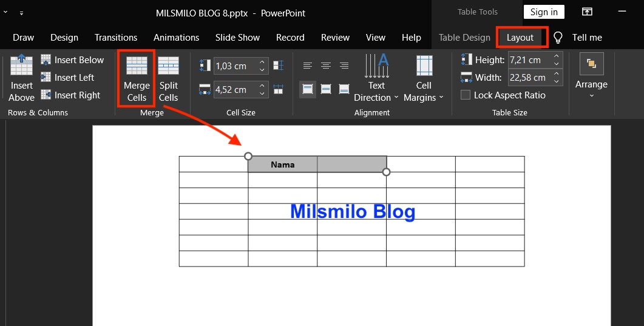Increase cell row height with up arrow

click(262, 62)
